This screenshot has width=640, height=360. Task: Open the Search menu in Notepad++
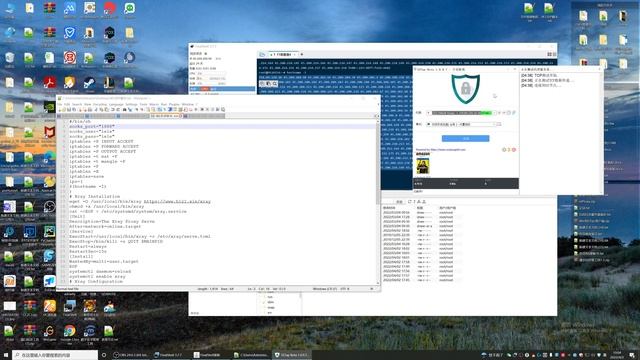coord(78,104)
